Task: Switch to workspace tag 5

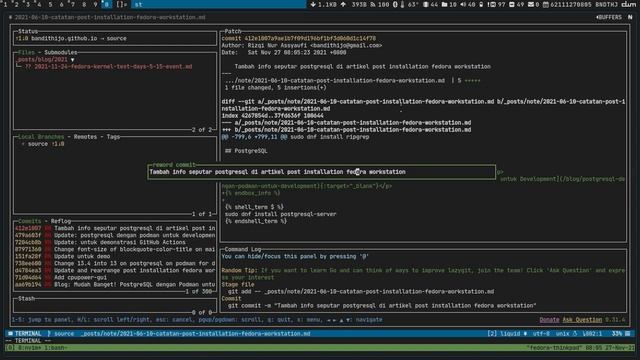Action: point(50,4)
